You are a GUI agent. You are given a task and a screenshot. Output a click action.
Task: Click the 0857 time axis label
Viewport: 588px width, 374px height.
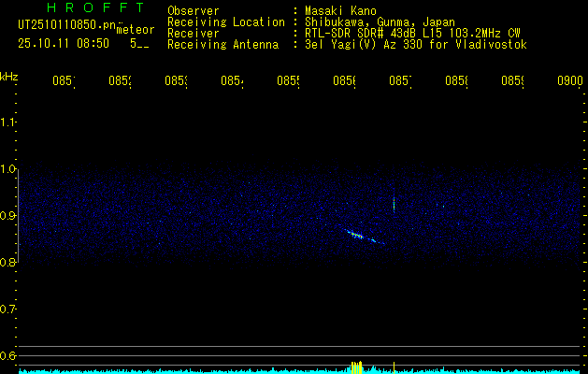click(x=400, y=80)
